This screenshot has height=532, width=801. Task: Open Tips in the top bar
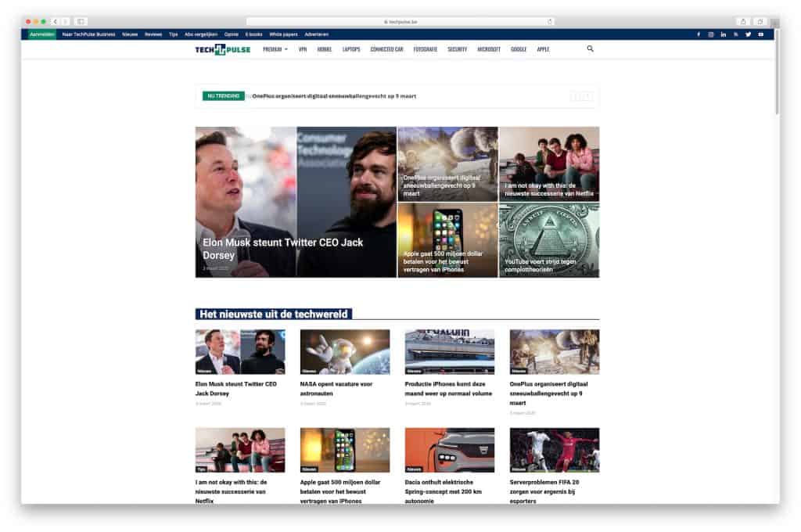(173, 34)
